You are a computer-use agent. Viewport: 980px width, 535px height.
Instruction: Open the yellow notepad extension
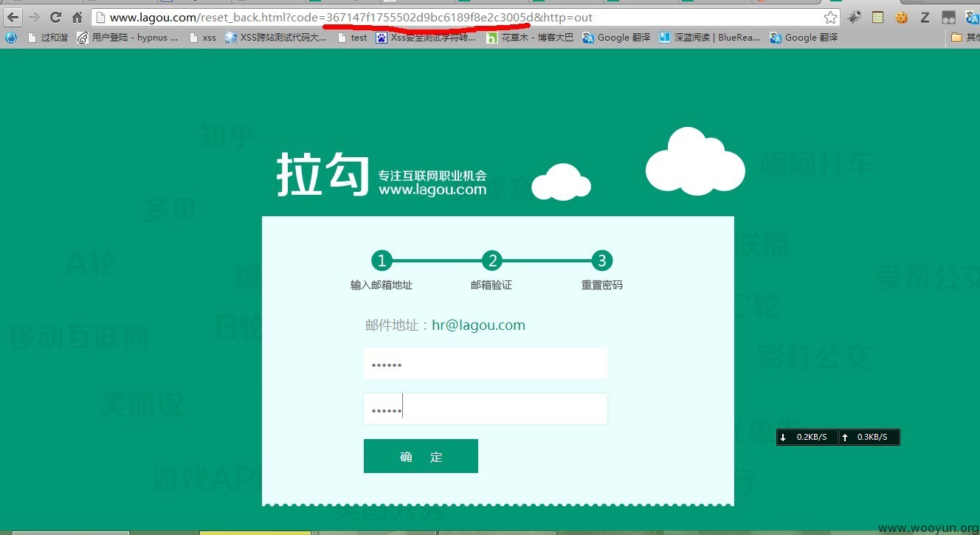[877, 17]
